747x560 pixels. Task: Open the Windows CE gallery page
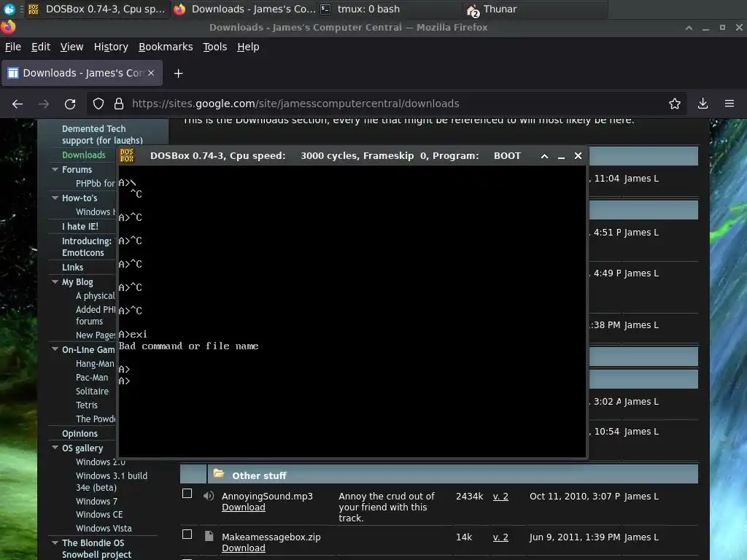(x=99, y=514)
